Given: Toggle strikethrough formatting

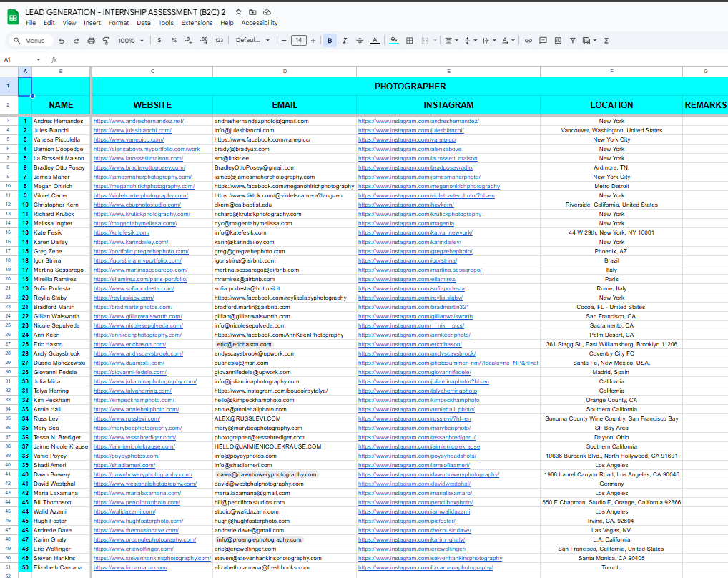Looking at the screenshot, I should [360, 41].
